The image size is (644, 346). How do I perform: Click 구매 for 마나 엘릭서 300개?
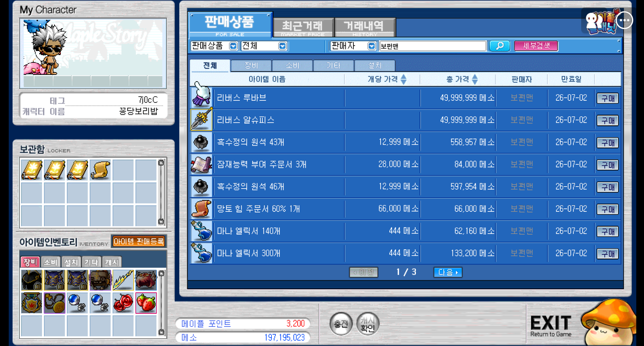click(608, 253)
